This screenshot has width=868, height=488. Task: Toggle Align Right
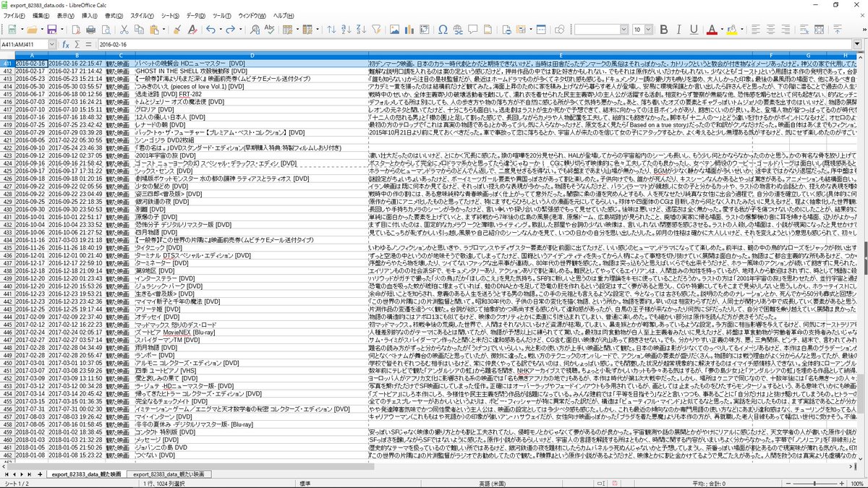[786, 30]
